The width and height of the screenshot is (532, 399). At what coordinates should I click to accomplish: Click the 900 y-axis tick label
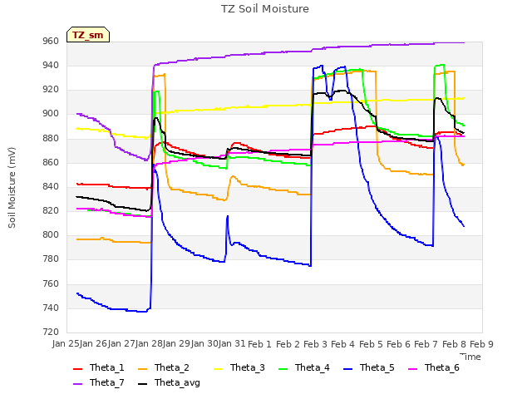(x=51, y=114)
